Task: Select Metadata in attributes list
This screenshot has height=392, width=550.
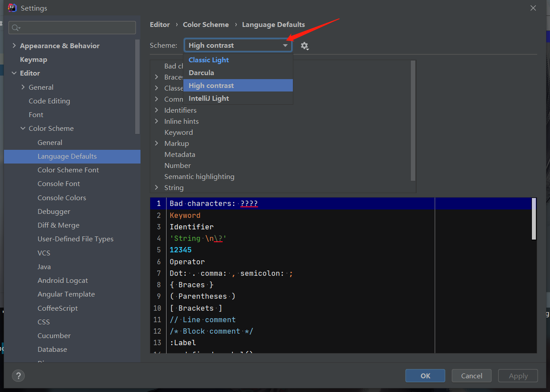Action: (x=180, y=154)
